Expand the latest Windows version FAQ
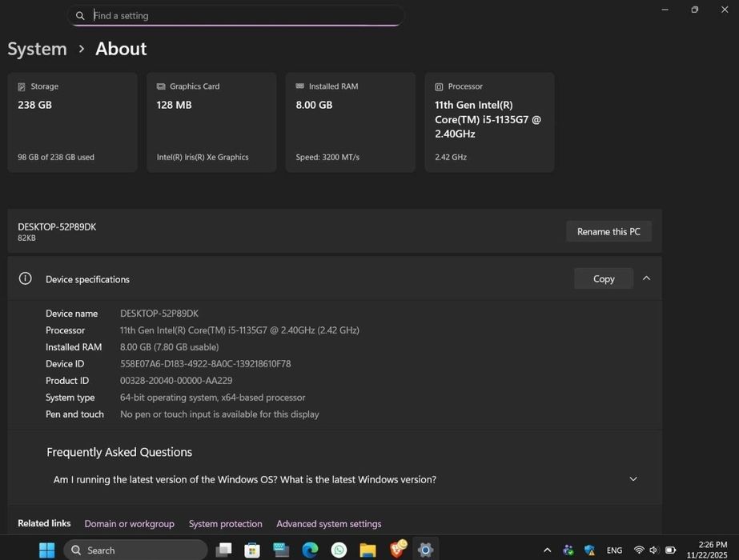Viewport: 739px width, 560px height. [x=633, y=479]
